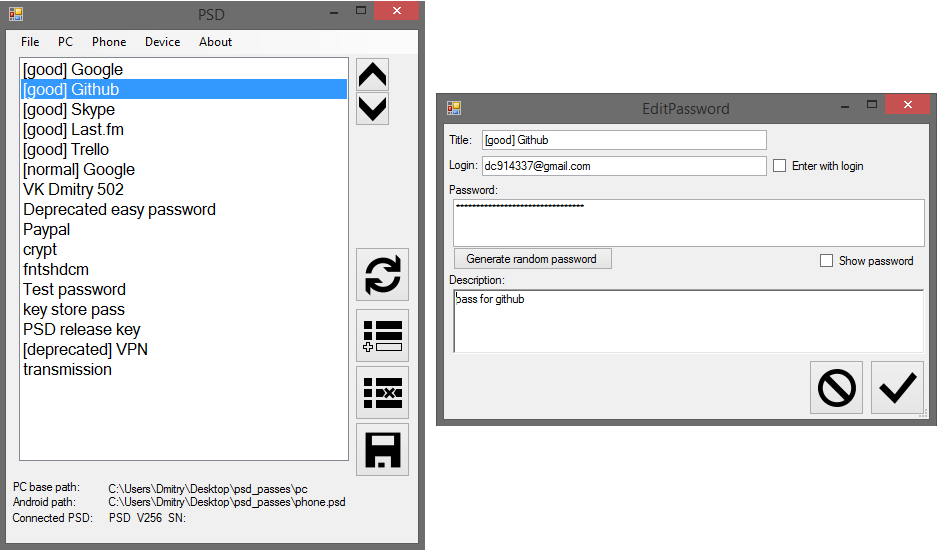950x550 pixels.
Task: Close the EditPassword window
Action: (907, 104)
